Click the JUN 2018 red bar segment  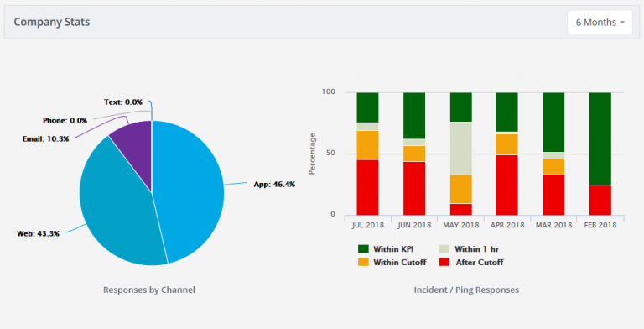414,188
